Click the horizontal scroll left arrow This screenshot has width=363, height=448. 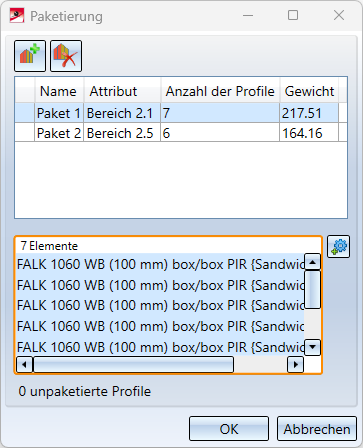pyautogui.click(x=24, y=364)
